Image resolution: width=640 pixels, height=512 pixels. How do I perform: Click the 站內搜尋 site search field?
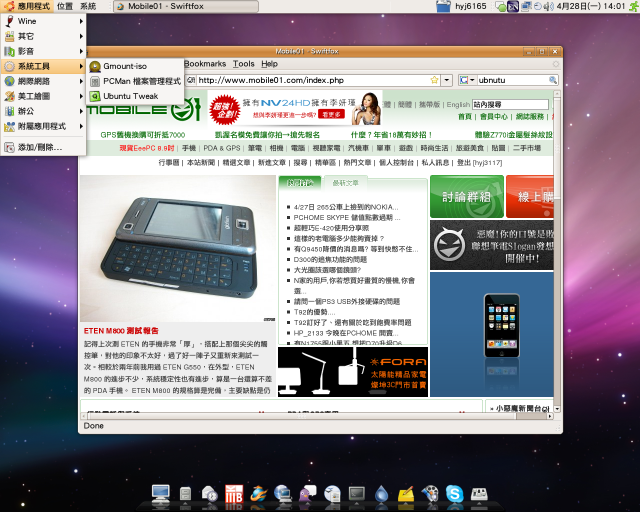(x=510, y=105)
